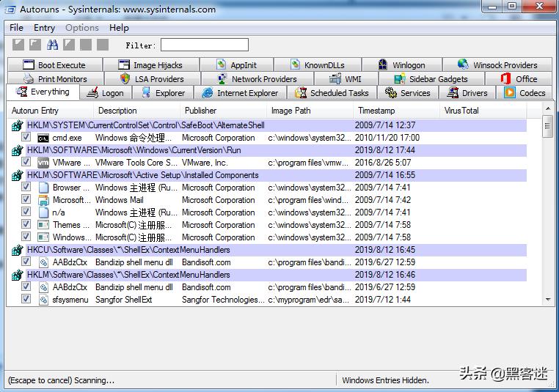Sort by the Image Path column header
Screen dimensions: 559x392
pyautogui.click(x=310, y=111)
